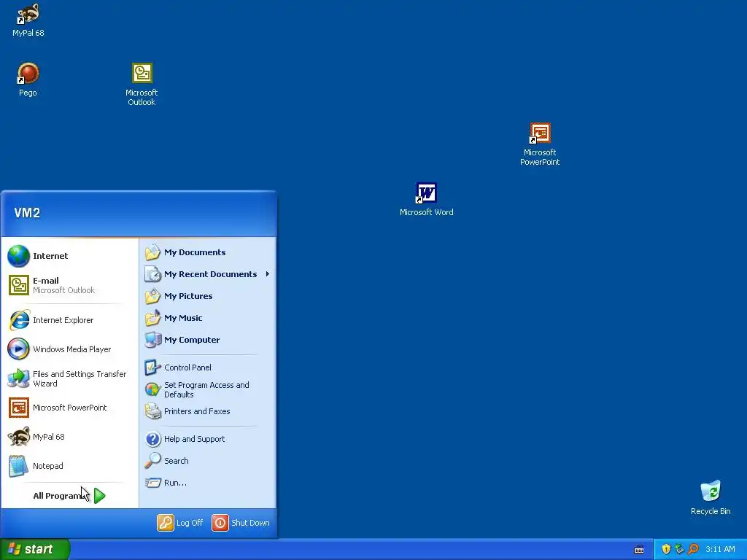
Task: Click the Log Off button
Action: [180, 522]
